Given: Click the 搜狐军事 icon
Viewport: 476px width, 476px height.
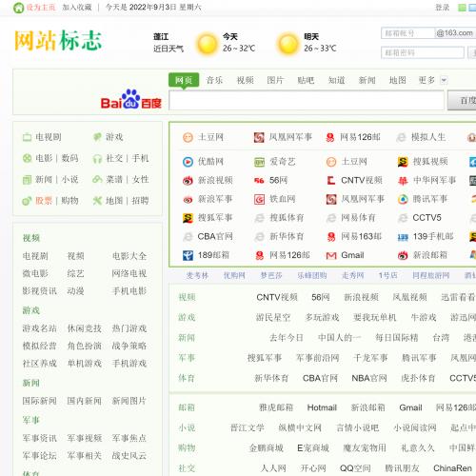Looking at the screenshot, I should pos(188,218).
